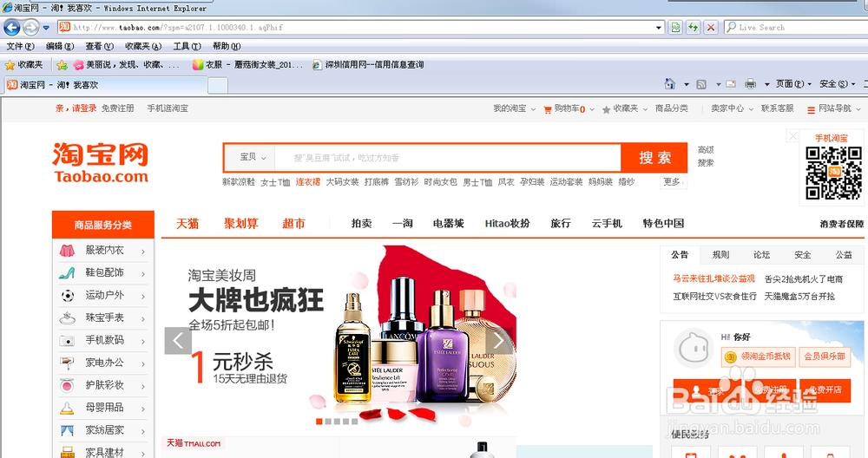
Task: Click the favorites star icon
Action: coord(10,65)
